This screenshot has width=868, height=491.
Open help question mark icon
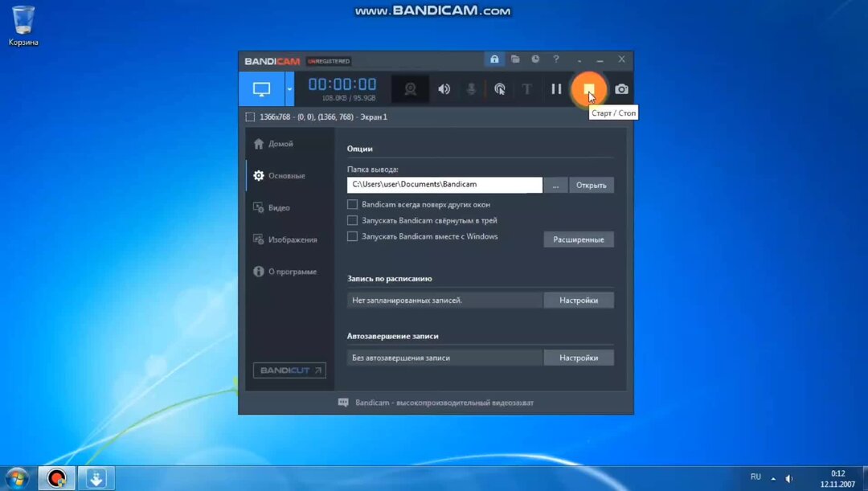(556, 59)
